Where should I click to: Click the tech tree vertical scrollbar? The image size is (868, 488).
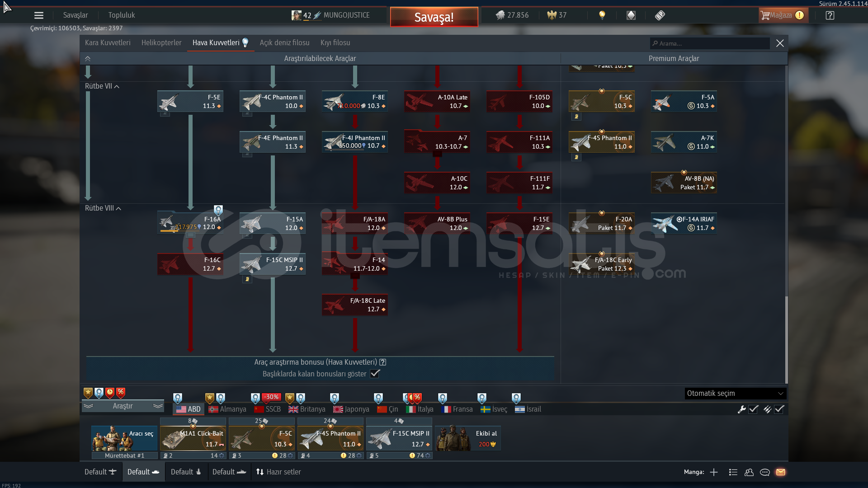786,340
